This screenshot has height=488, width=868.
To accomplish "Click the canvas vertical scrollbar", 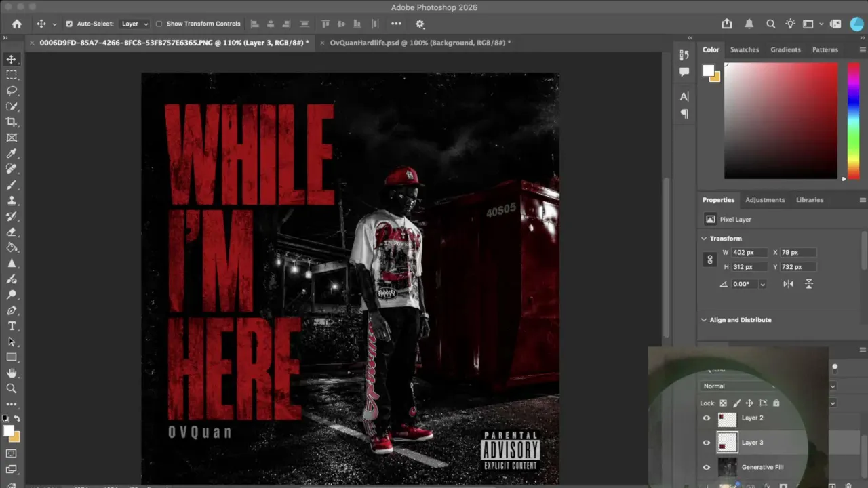I will pyautogui.click(x=667, y=258).
